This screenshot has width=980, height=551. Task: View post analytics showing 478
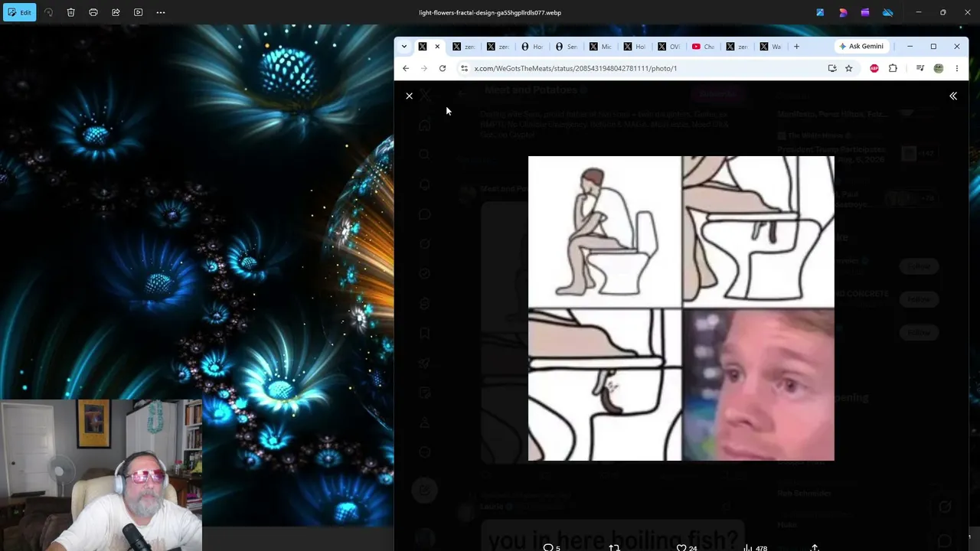coord(755,547)
